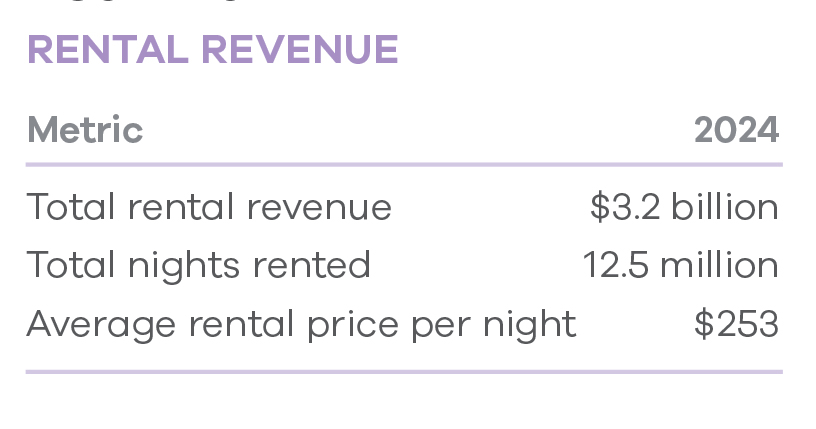The height and width of the screenshot is (429, 816).
Task: Click the "2024" column header
Action: pos(736,130)
